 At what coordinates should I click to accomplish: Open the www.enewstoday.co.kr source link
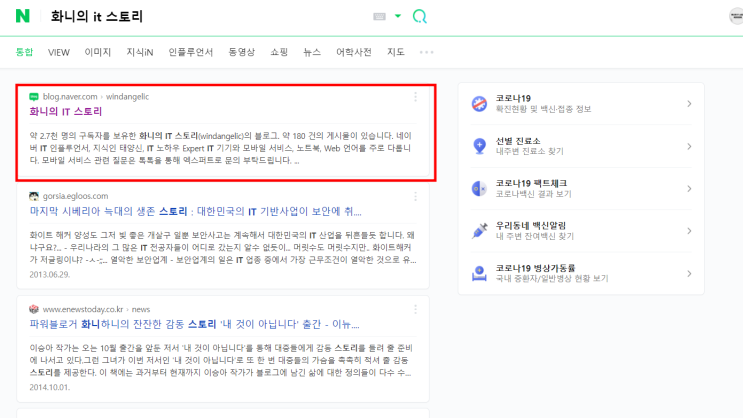tap(83, 309)
